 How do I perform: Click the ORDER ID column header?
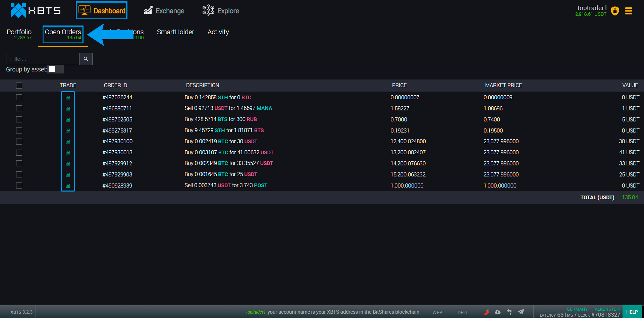(115, 86)
